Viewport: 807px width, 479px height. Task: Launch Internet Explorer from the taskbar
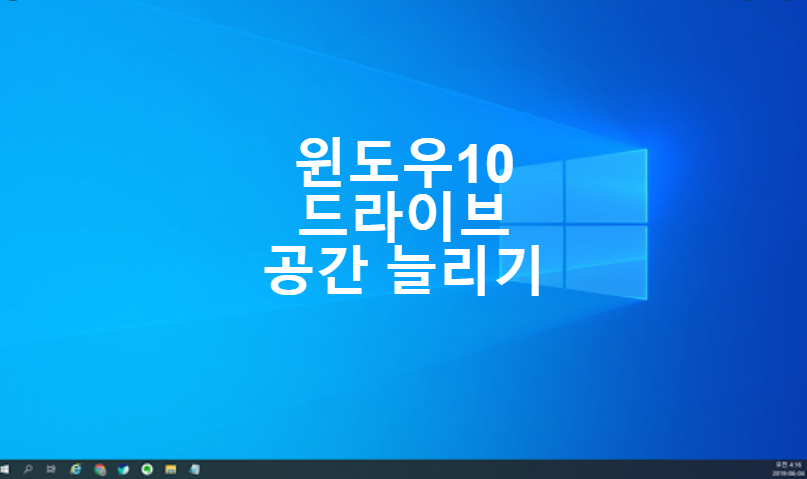76,469
